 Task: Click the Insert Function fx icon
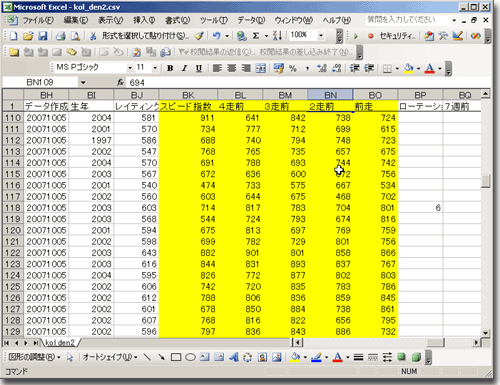[x=120, y=82]
